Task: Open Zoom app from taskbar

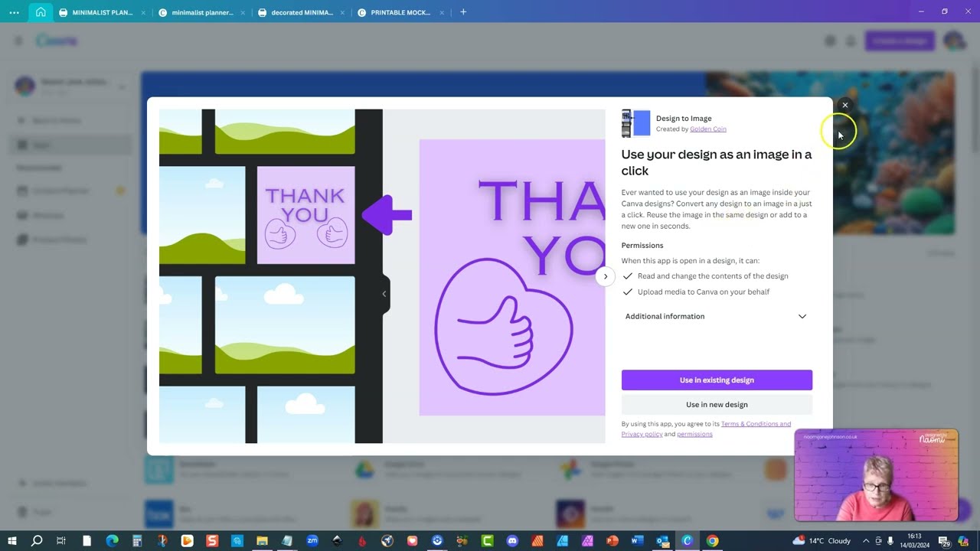Action: pyautogui.click(x=312, y=541)
